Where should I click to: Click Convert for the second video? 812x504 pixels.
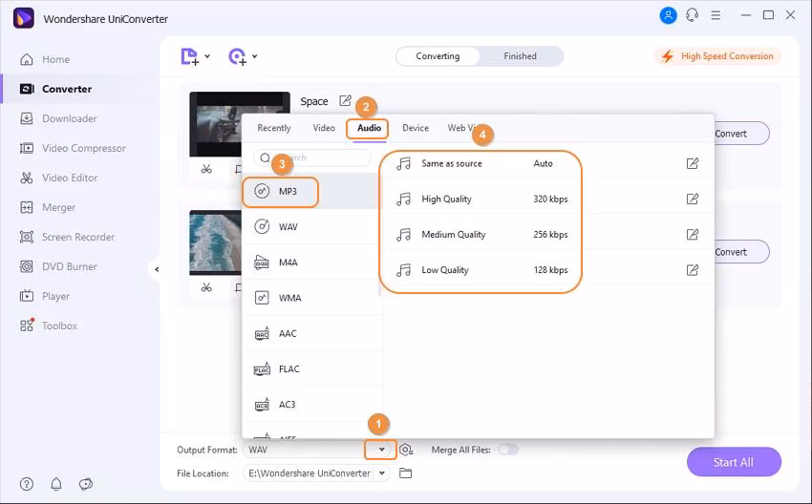(x=741, y=252)
